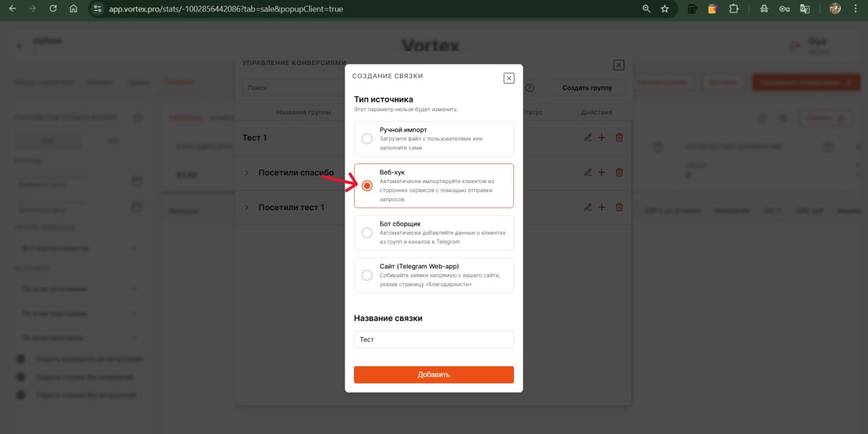This screenshot has height=434, width=868.
Task: Close the Создание связки dialog
Action: (x=509, y=78)
